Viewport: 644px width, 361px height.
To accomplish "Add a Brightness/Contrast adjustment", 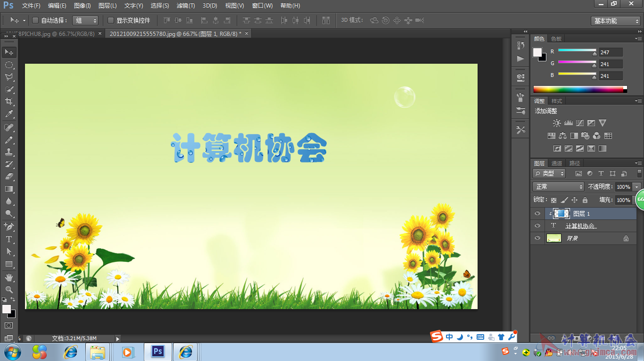I will [557, 123].
